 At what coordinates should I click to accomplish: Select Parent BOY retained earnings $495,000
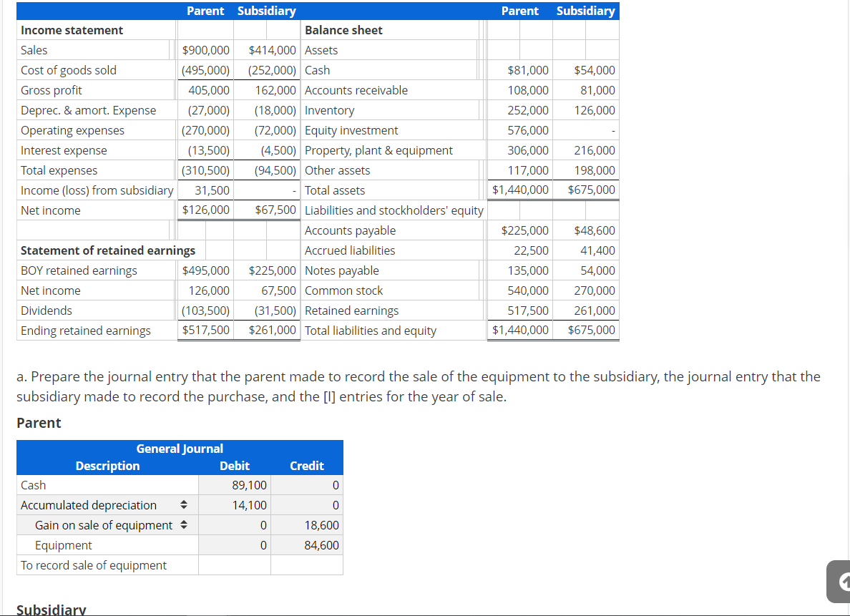[206, 270]
